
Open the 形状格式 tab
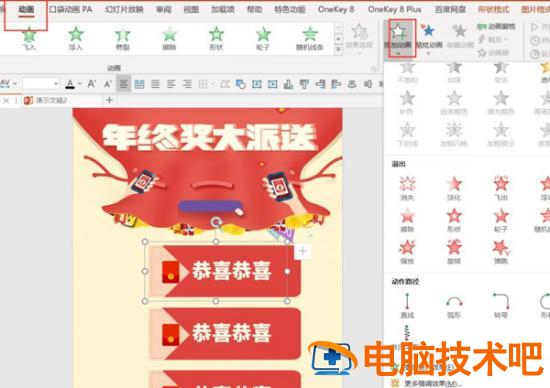(494, 9)
